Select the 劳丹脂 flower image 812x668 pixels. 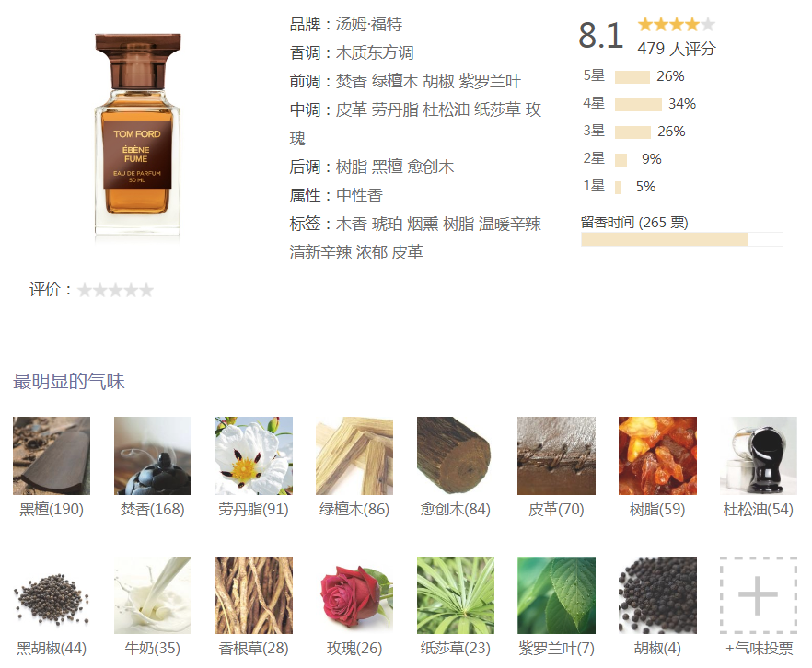[254, 455]
